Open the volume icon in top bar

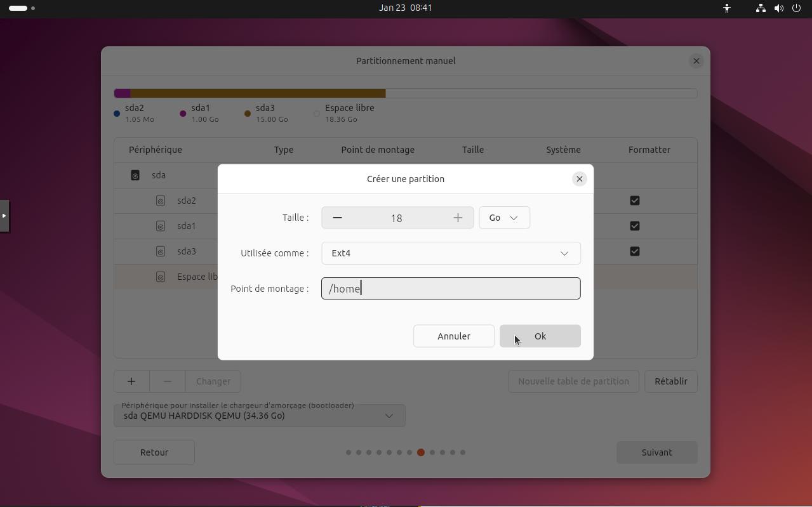coord(779,8)
